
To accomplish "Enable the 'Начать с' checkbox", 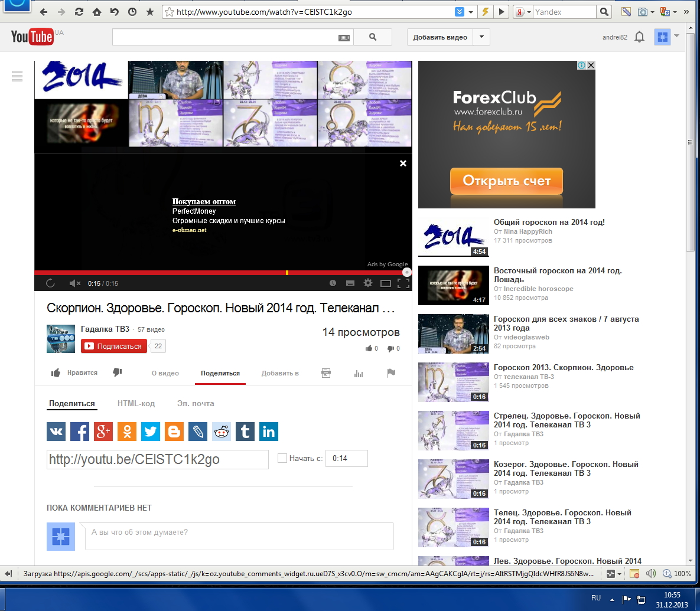I will 282,458.
